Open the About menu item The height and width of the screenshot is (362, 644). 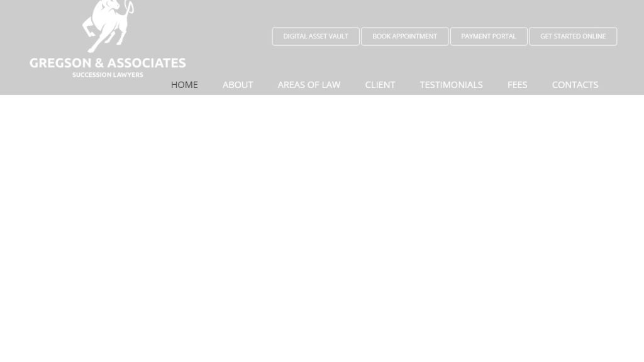point(237,85)
